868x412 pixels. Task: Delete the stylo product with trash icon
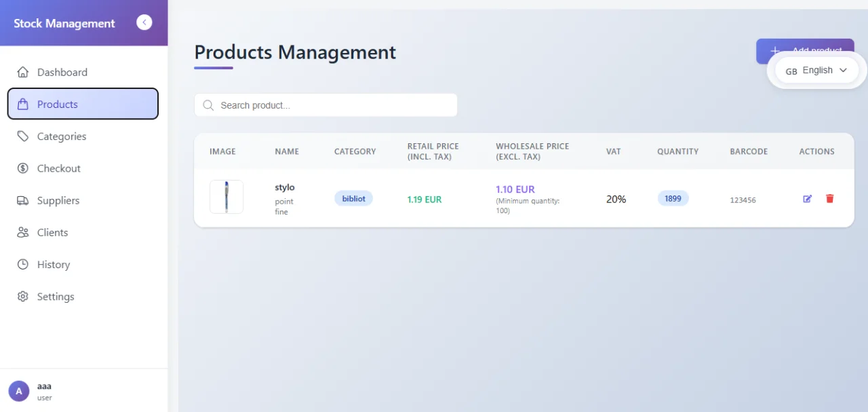[829, 199]
